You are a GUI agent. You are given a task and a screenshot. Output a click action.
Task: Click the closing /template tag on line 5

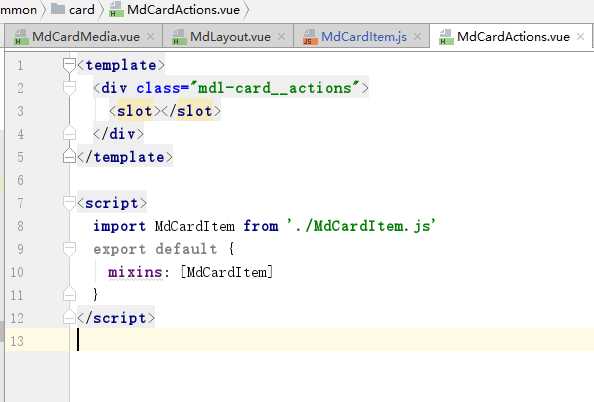pos(125,157)
